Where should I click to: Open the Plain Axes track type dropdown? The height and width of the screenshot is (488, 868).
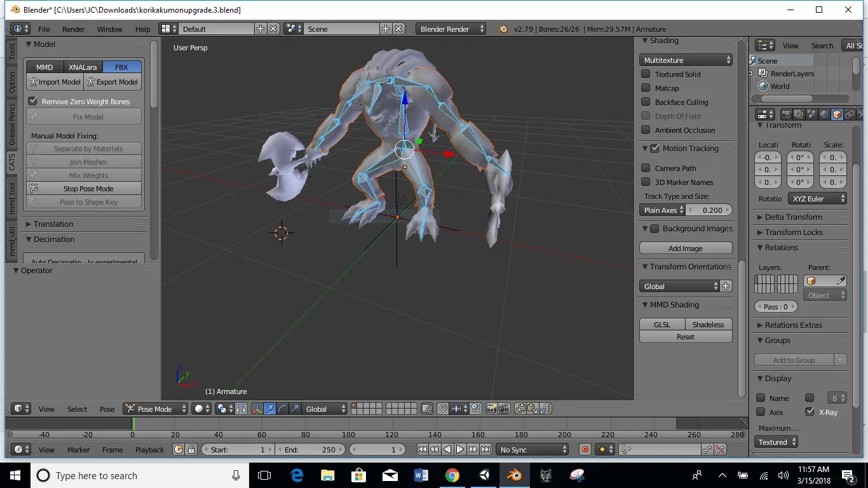[663, 210]
